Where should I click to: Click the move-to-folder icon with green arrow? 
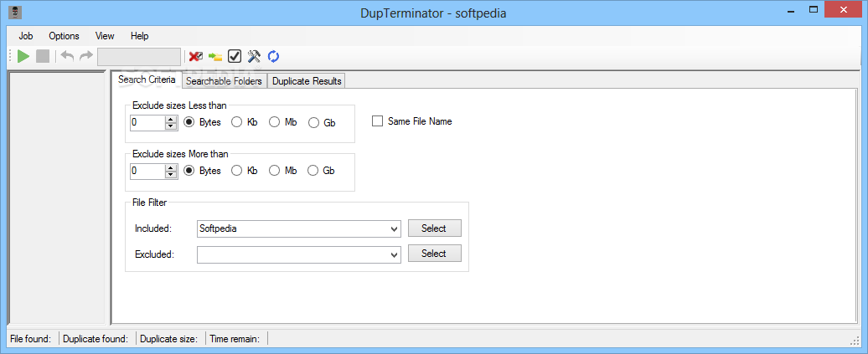pyautogui.click(x=215, y=56)
